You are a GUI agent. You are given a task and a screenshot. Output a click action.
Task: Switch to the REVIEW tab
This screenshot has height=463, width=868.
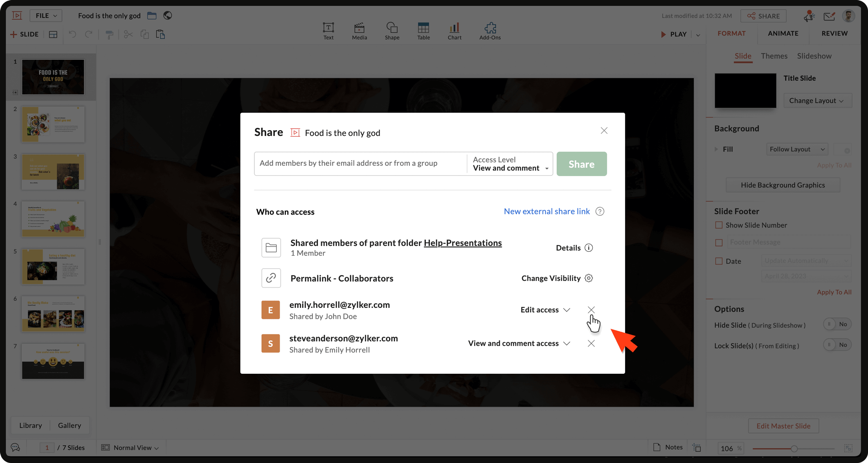click(x=834, y=34)
